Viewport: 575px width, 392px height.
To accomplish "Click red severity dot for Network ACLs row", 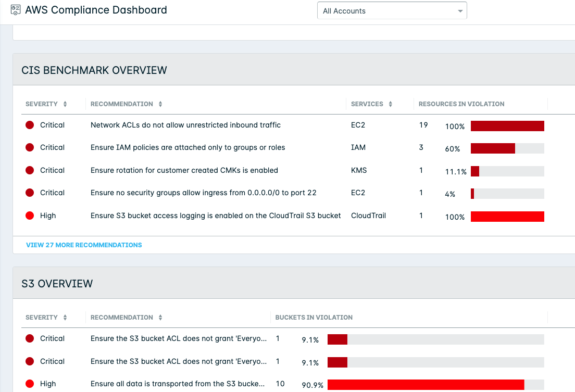I will [30, 125].
